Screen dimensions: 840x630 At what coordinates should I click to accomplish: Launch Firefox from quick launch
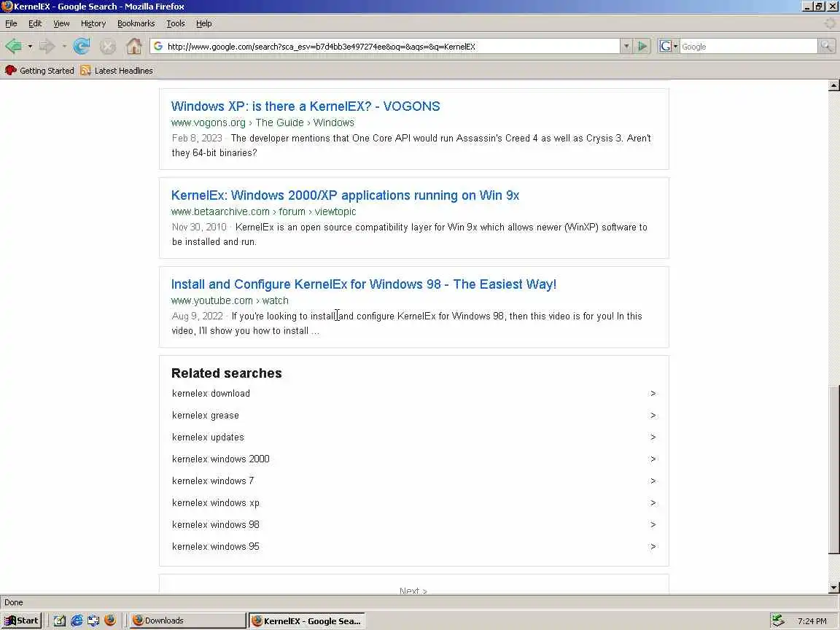tap(110, 621)
